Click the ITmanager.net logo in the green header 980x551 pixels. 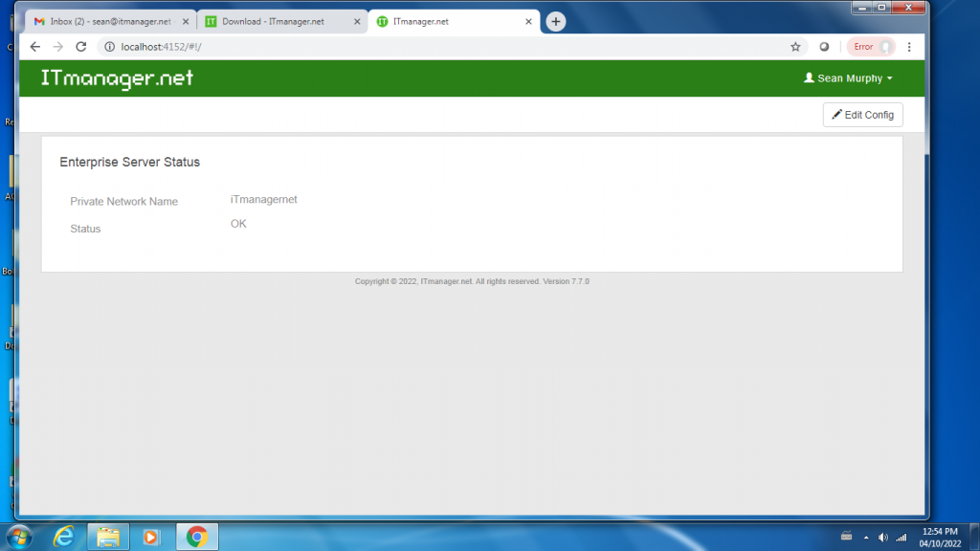pyautogui.click(x=114, y=78)
